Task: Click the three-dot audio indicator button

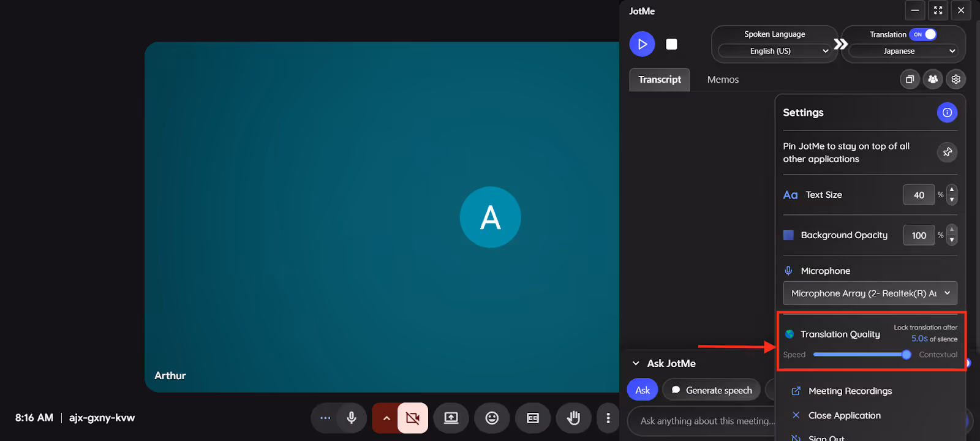Action: click(325, 418)
